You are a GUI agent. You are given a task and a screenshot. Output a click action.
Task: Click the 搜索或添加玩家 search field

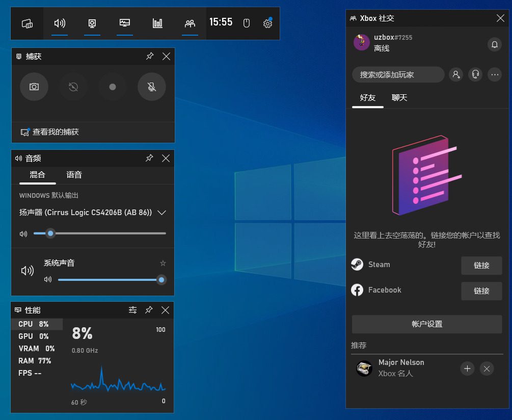[x=398, y=74]
